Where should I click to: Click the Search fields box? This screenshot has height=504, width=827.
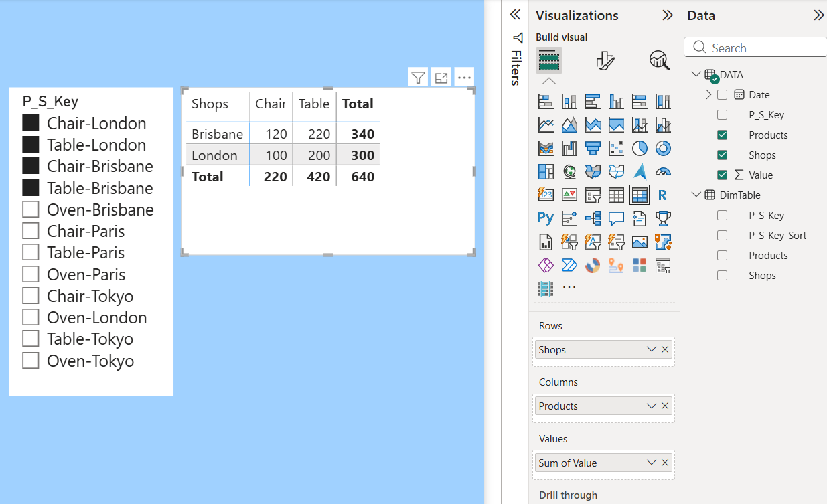tap(757, 48)
